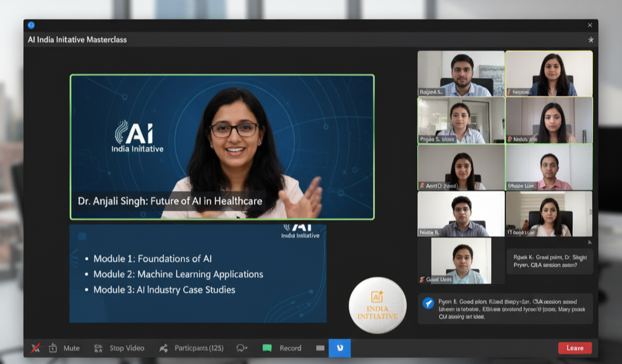The image size is (622, 364).
Task: Click the blue highlighted toolbar icon
Action: pyautogui.click(x=340, y=348)
